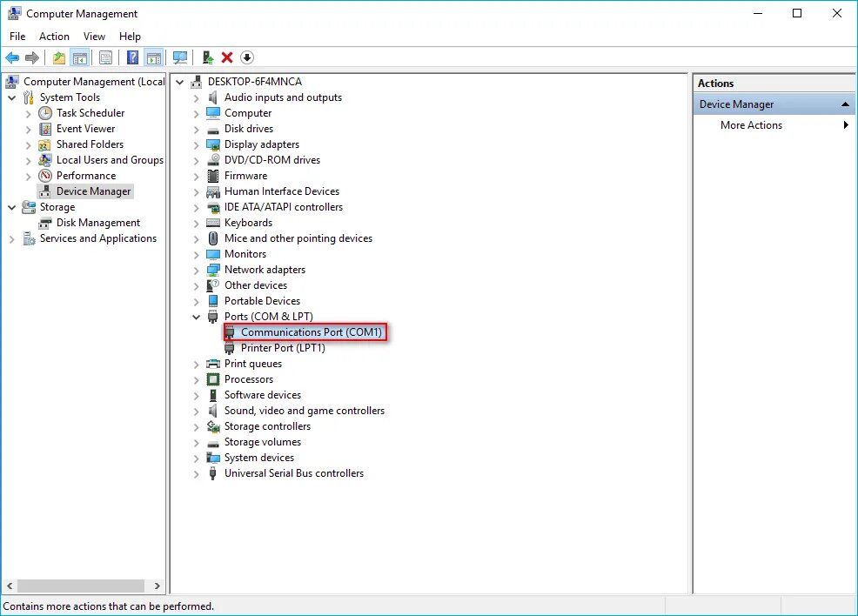Click the Up one level folder icon
This screenshot has width=858, height=616.
58,57
